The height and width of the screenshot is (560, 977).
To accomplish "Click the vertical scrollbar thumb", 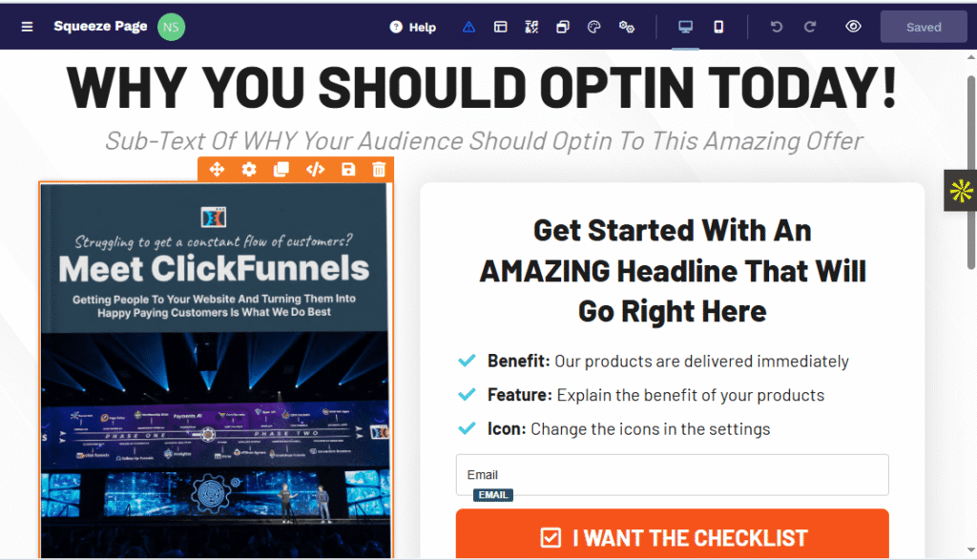I will 970,173.
